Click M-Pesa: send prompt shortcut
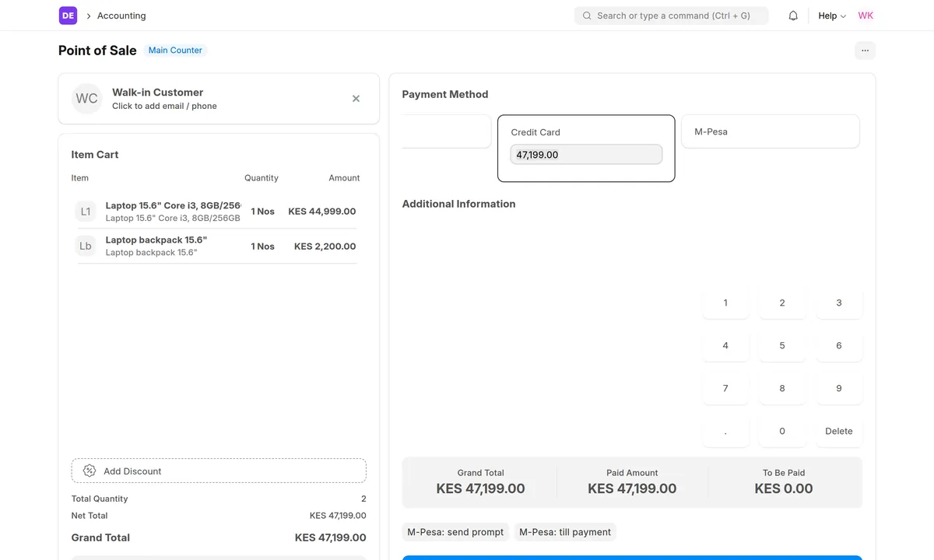934x560 pixels. [x=455, y=532]
